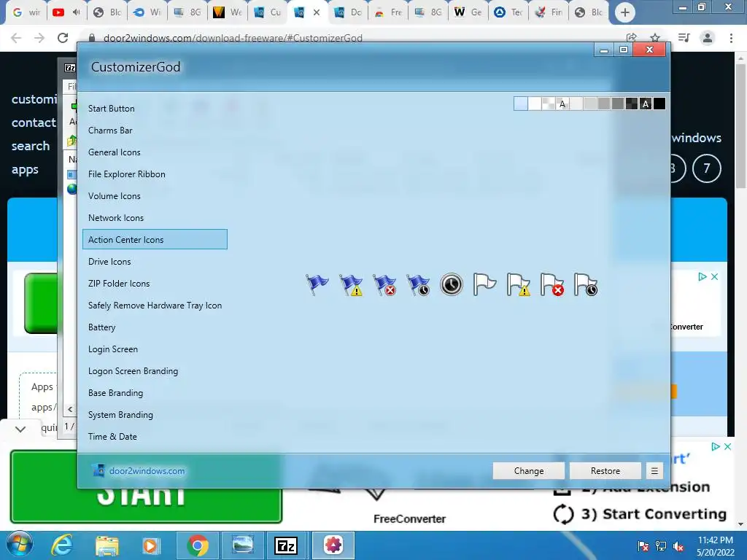Select the blue flag with red X
Viewport: 747px width, 560px height.
384,285
